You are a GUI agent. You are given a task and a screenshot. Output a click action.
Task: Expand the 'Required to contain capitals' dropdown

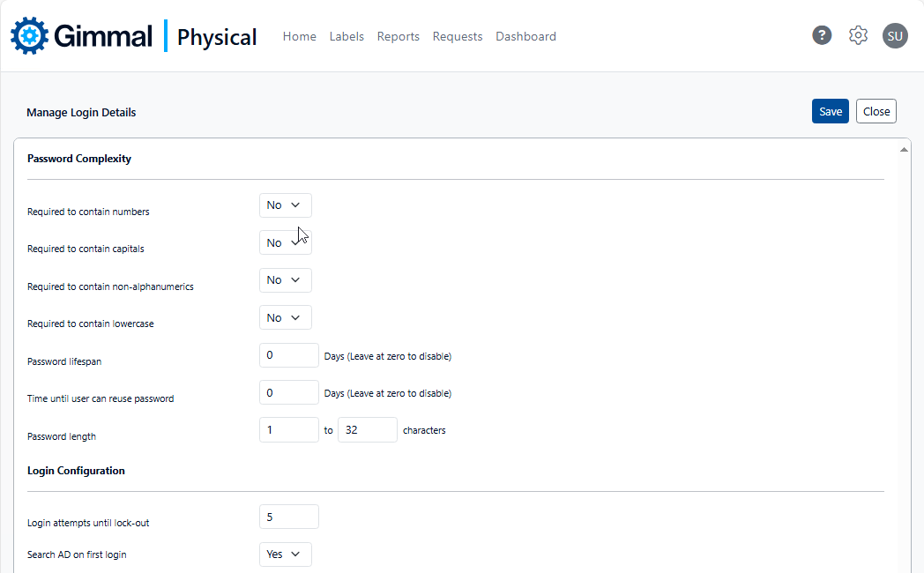tap(285, 242)
